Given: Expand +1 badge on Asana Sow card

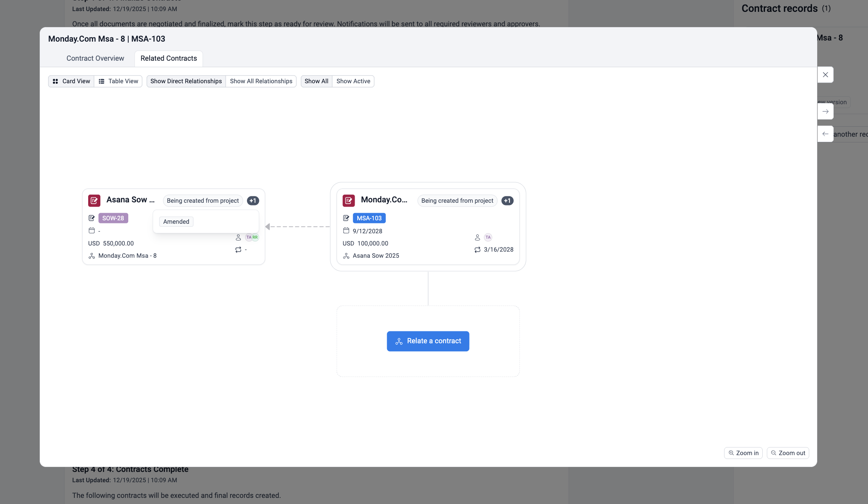Looking at the screenshot, I should pos(253,201).
